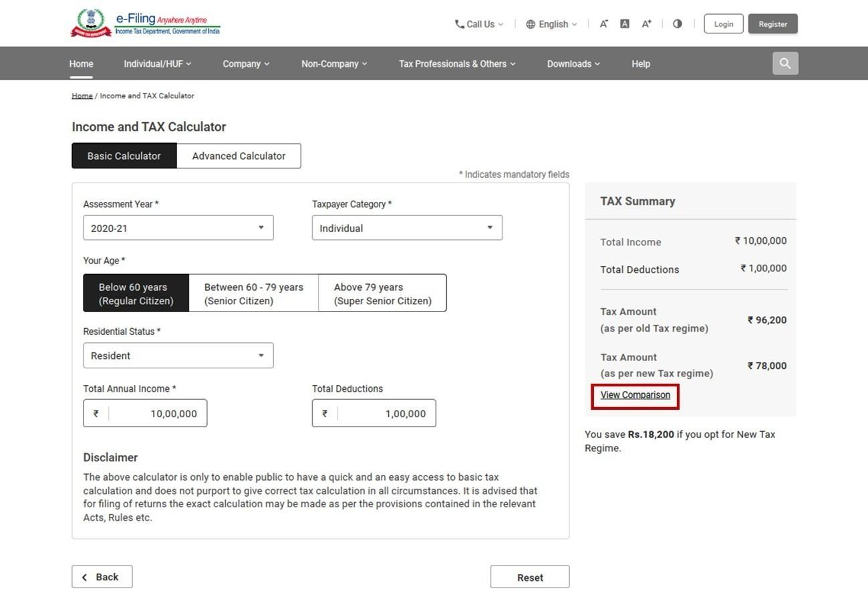Toggle dark mode via the contrast icon
The height and width of the screenshot is (615, 868).
(677, 23)
